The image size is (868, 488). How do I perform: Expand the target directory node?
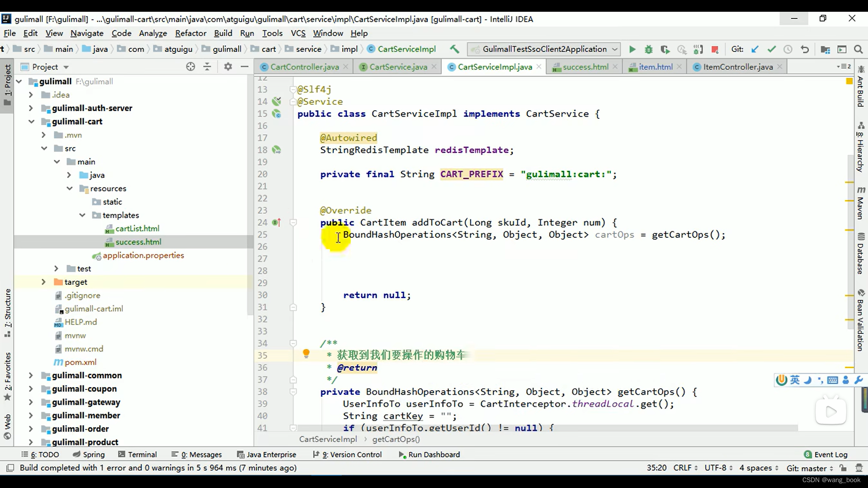[x=43, y=282]
